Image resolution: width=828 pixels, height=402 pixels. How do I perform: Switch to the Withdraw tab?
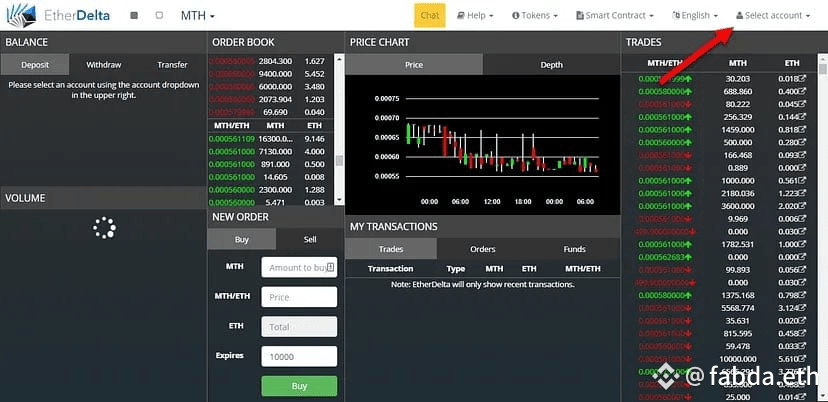104,64
